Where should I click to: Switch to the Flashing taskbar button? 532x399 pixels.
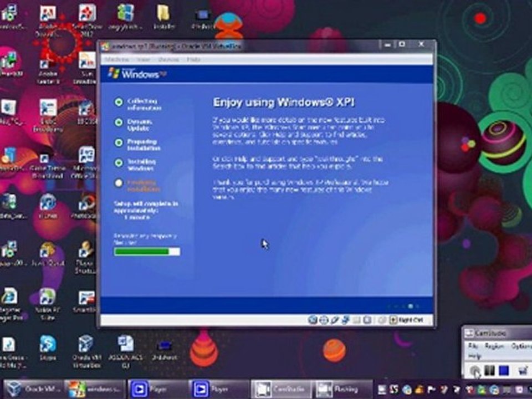(x=342, y=389)
